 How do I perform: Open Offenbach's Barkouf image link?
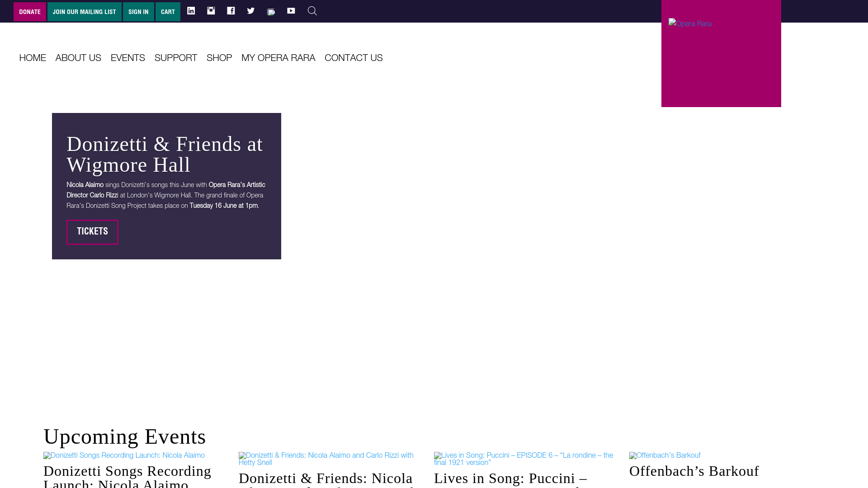coord(665,455)
